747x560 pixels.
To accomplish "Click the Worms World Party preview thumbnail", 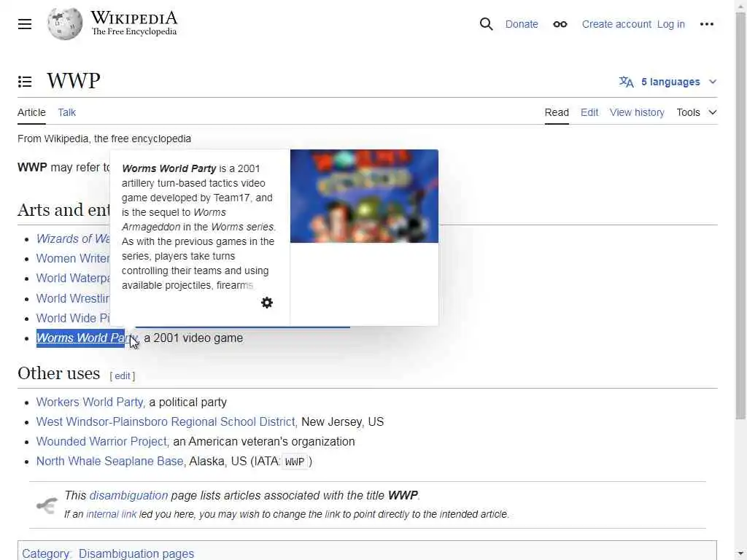I will [364, 196].
